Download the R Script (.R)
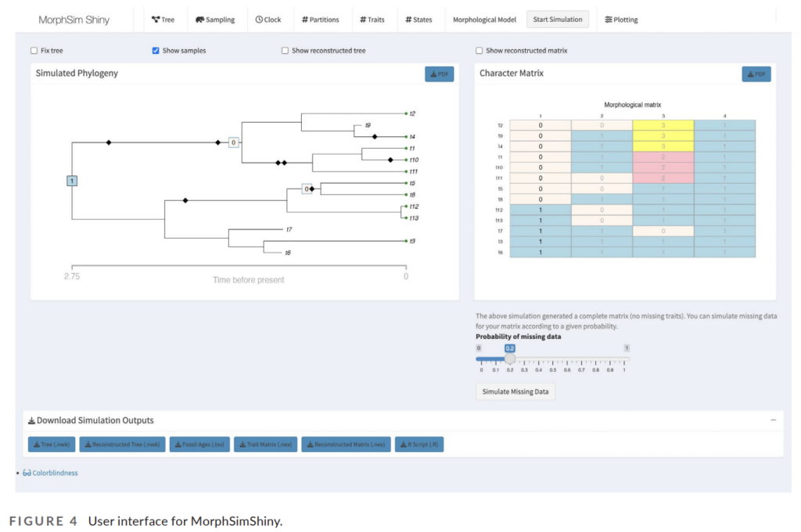The image size is (801, 532). [419, 444]
